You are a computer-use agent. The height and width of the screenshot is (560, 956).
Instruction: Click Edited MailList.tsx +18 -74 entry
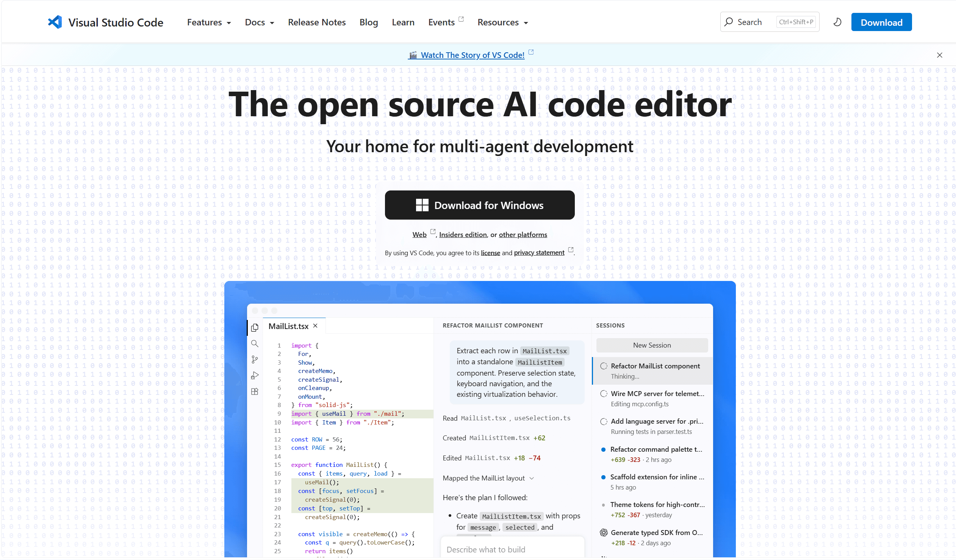click(x=491, y=458)
